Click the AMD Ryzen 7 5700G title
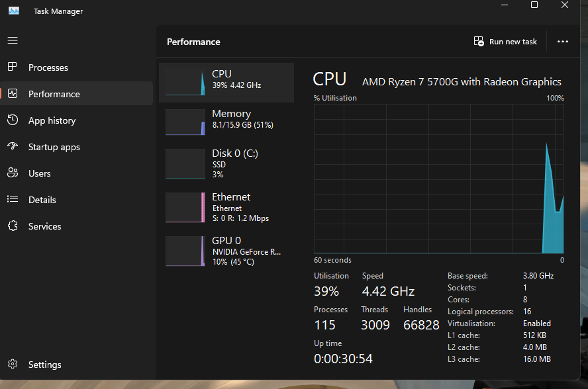The width and height of the screenshot is (588, 389). 462,81
